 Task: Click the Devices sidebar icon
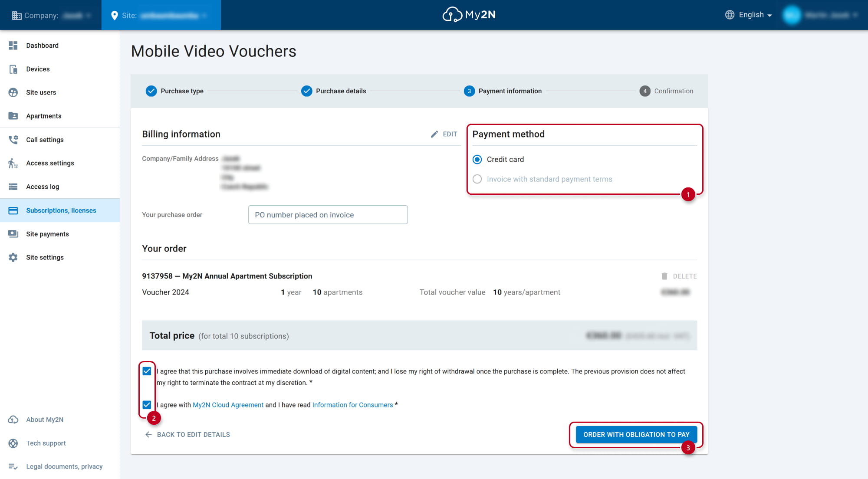13,69
